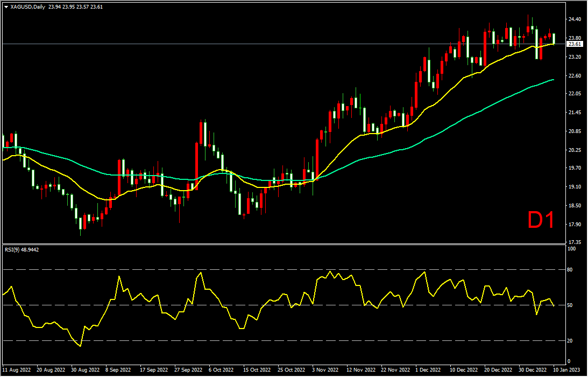
Task: Click the 50 level on RSI scale
Action: click(570, 305)
